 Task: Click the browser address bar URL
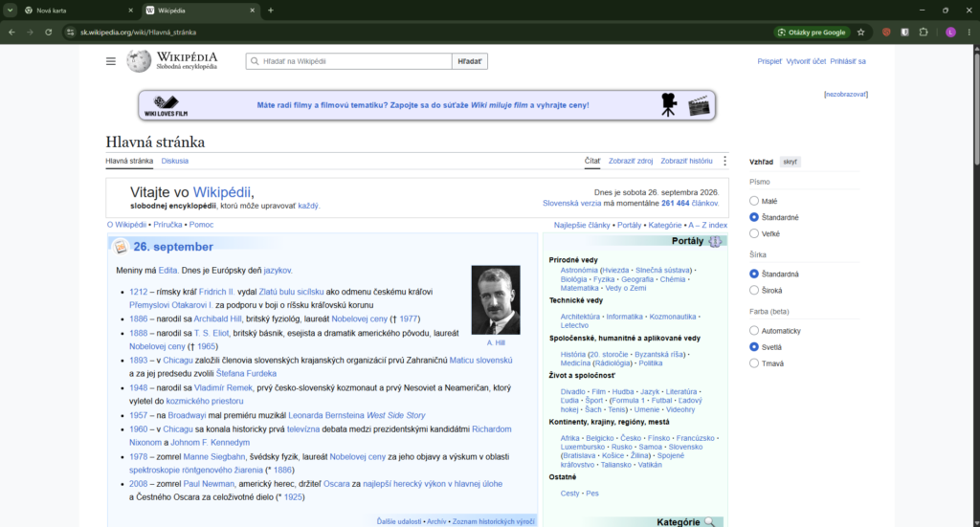138,32
